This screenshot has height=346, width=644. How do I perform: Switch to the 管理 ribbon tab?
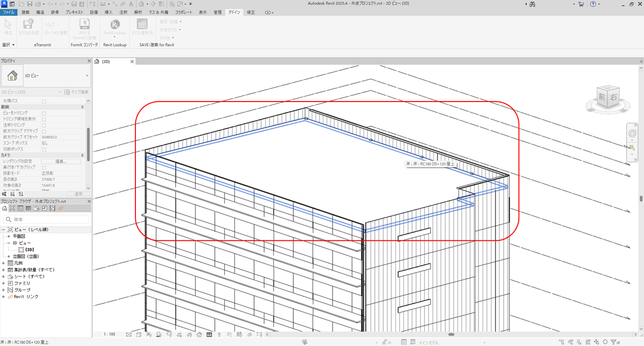pyautogui.click(x=217, y=12)
